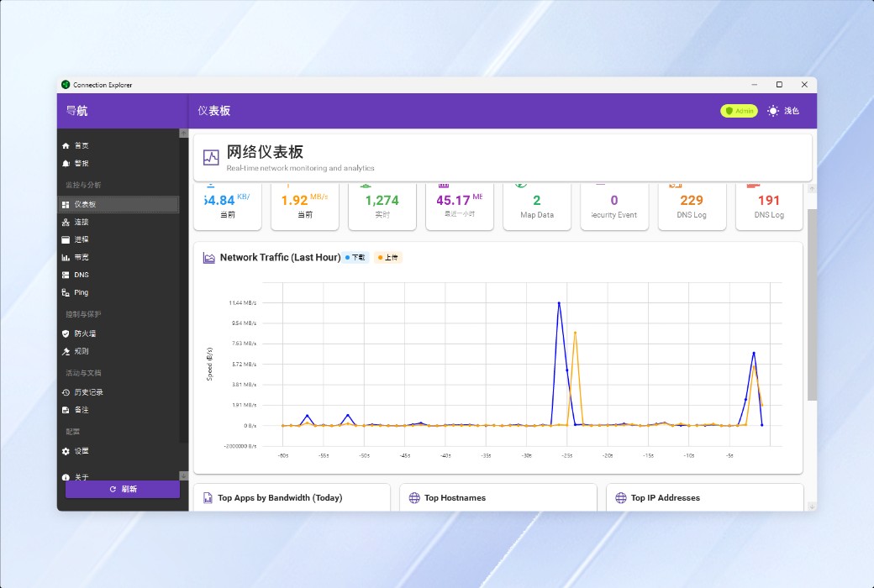Screen dimensions: 874x588
Task: Open the 进程 processes icon
Action: tap(66, 239)
